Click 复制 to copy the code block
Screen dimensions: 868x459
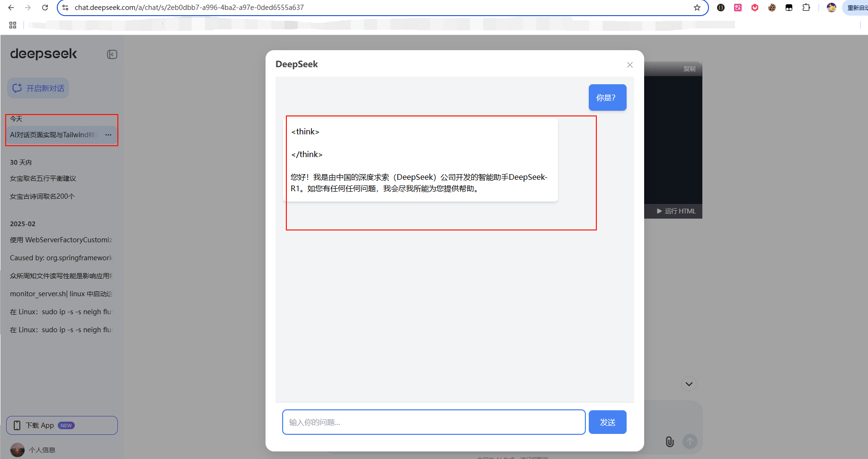coord(690,69)
